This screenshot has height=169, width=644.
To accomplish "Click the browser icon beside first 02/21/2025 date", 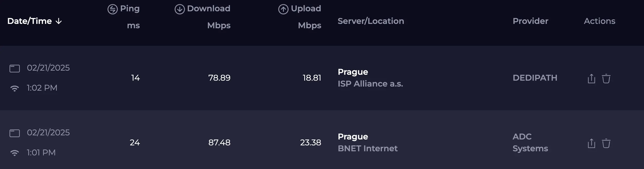I will 15,69.
